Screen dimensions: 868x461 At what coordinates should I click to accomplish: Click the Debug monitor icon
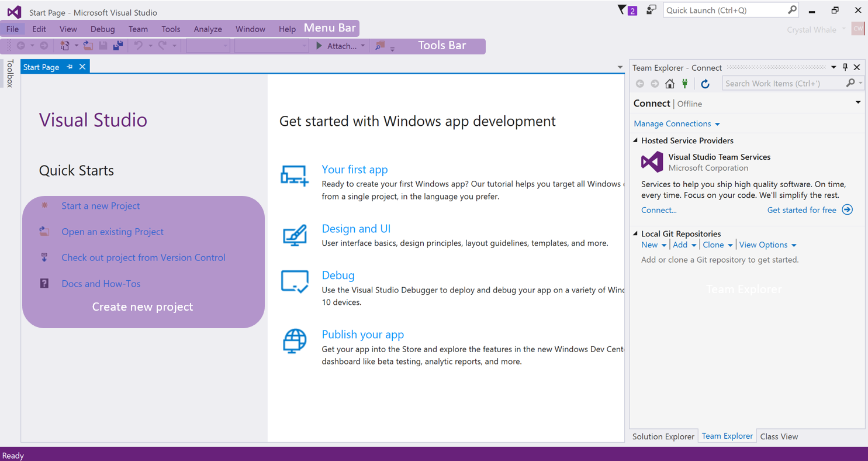point(295,281)
